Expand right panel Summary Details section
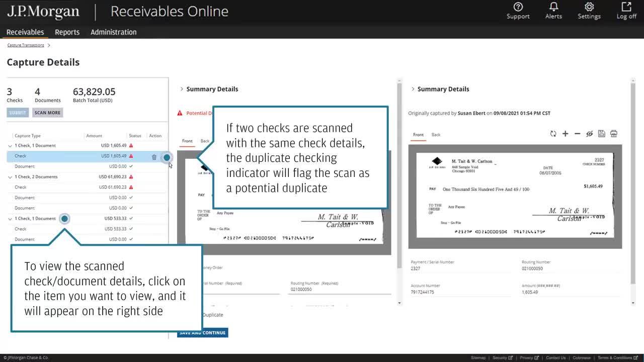This screenshot has height=362, width=644. point(413,89)
